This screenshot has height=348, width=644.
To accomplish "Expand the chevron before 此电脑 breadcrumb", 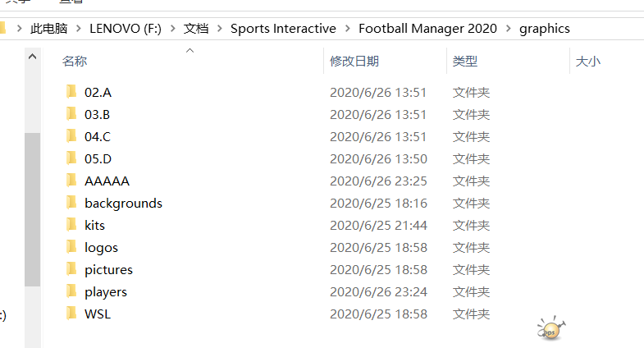I will click(19, 29).
